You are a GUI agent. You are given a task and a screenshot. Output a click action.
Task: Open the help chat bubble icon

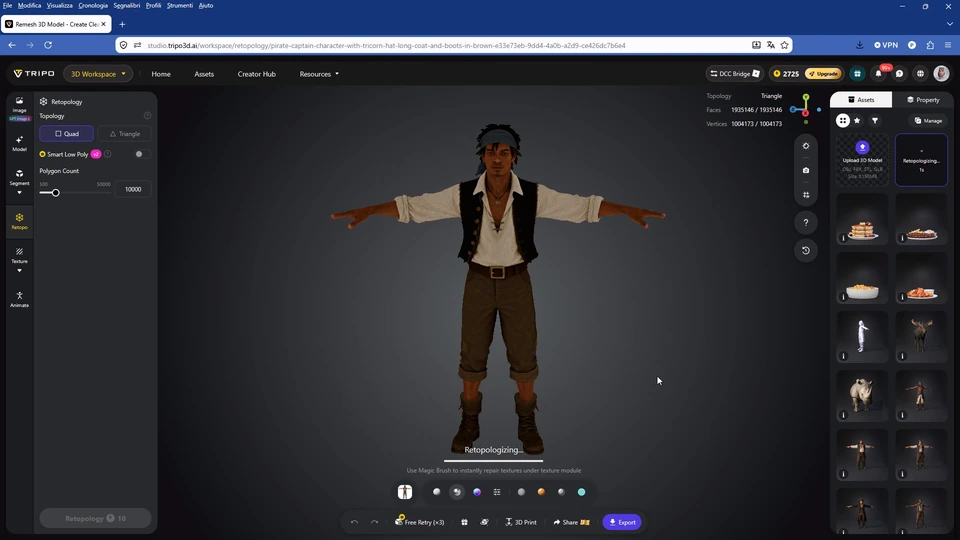(899, 73)
